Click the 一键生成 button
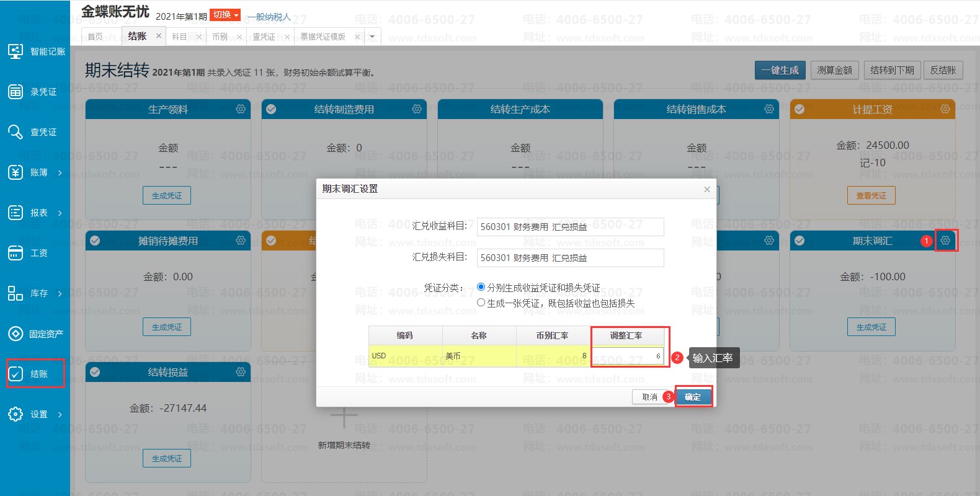The width and height of the screenshot is (980, 496). [780, 70]
